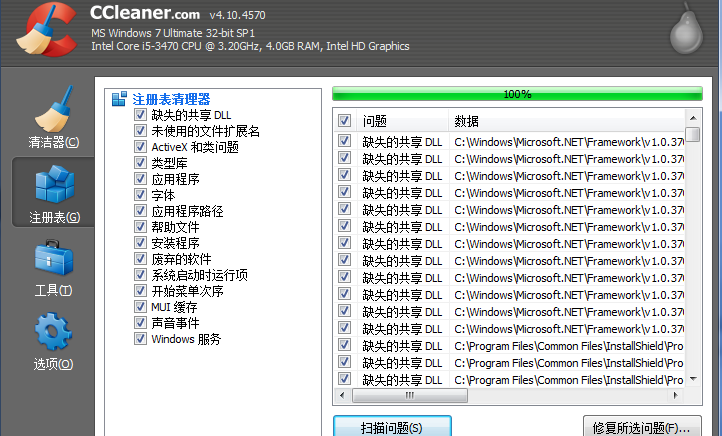Click the horizontal scroll right arrow
The image size is (722, 436).
click(675, 395)
